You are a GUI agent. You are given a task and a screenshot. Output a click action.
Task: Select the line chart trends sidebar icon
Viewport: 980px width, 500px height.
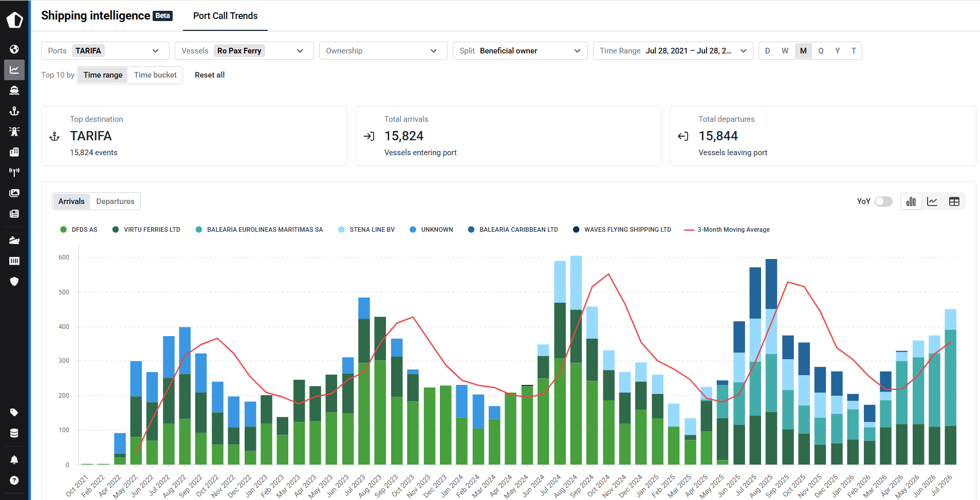click(14, 70)
